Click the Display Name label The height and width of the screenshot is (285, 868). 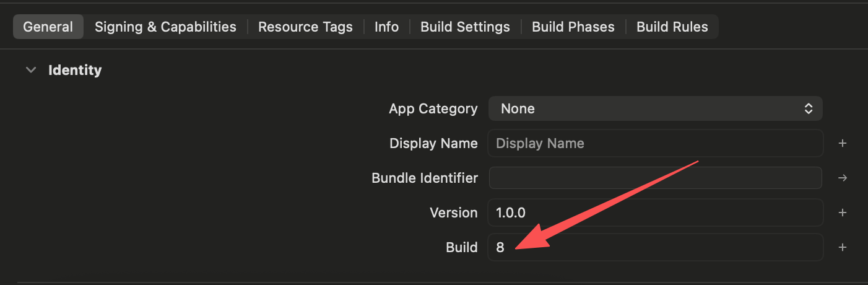433,143
